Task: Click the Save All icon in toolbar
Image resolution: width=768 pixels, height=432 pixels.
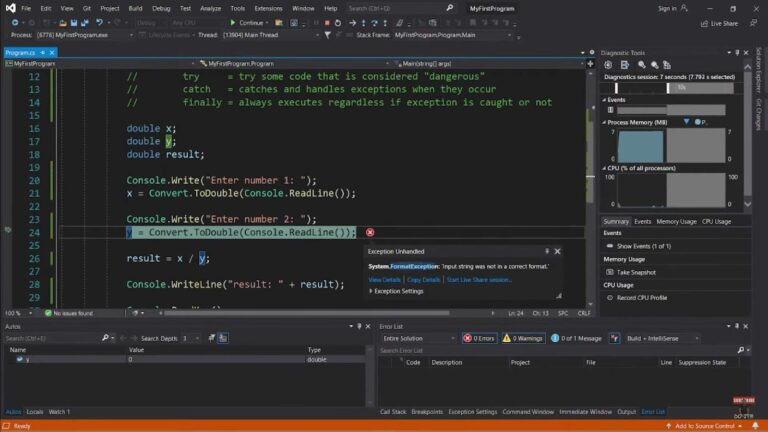Action: point(85,23)
